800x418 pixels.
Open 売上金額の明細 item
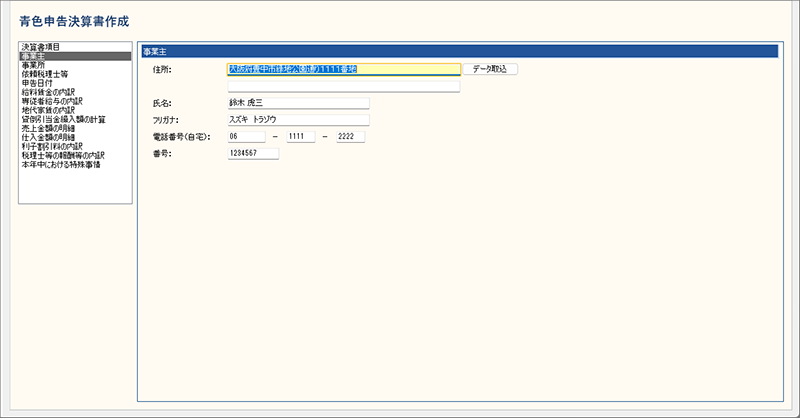[x=48, y=128]
